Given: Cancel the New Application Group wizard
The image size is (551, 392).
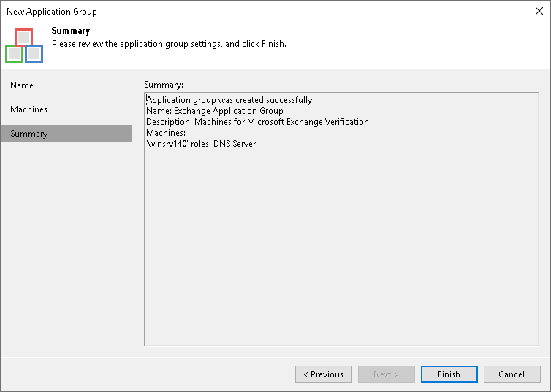Looking at the screenshot, I should pyautogui.click(x=512, y=374).
